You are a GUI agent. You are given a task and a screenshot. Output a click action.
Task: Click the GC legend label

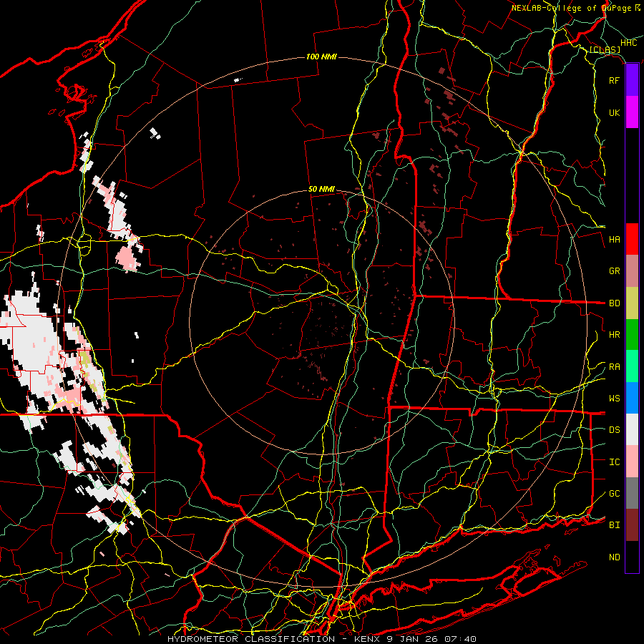[x=614, y=494]
